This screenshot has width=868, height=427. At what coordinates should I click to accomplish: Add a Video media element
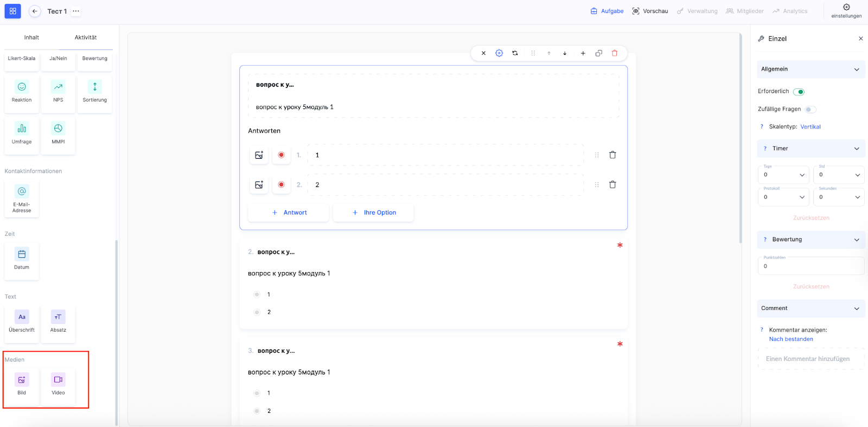point(58,384)
